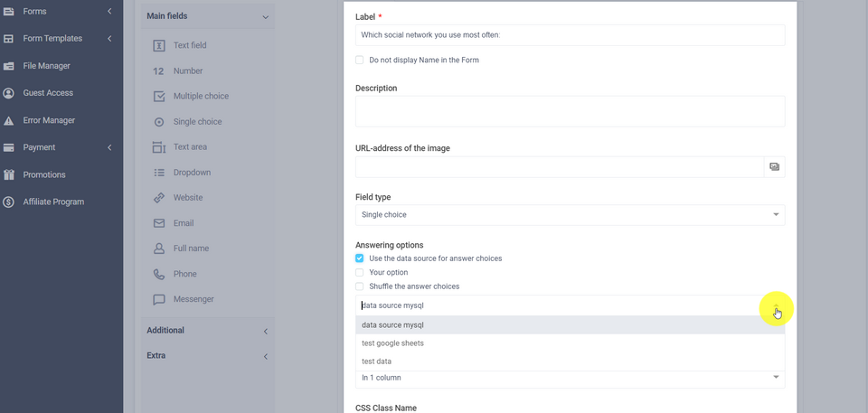Select test google sheets data source
Image resolution: width=868 pixels, height=413 pixels.
[x=392, y=343]
